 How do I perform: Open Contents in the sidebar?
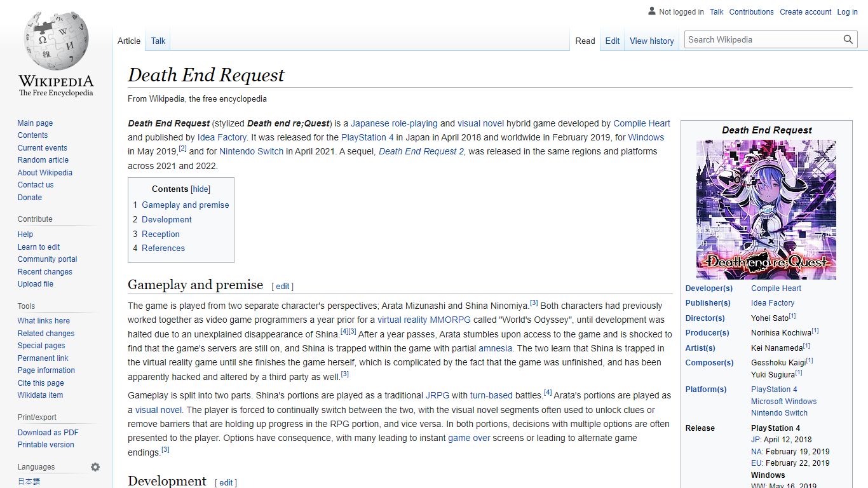(32, 135)
